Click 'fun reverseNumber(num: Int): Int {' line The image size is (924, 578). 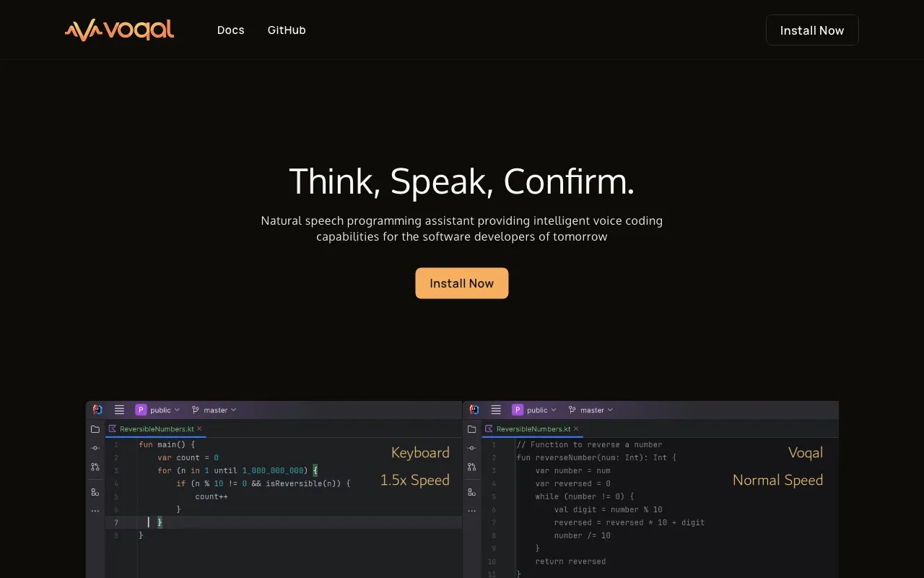click(x=597, y=457)
